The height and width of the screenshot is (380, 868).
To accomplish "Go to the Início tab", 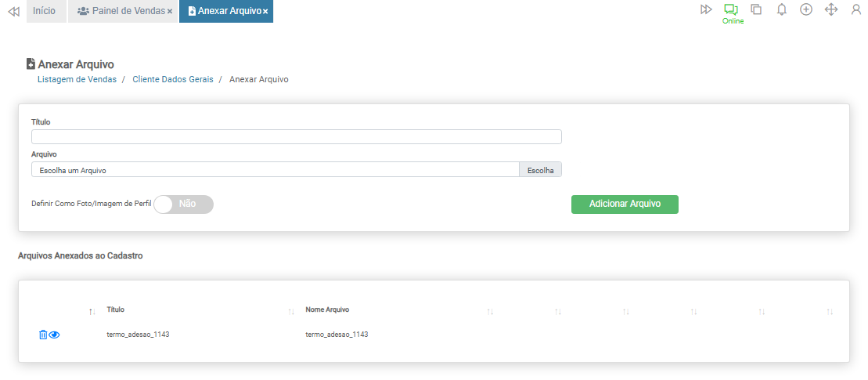I will click(44, 11).
